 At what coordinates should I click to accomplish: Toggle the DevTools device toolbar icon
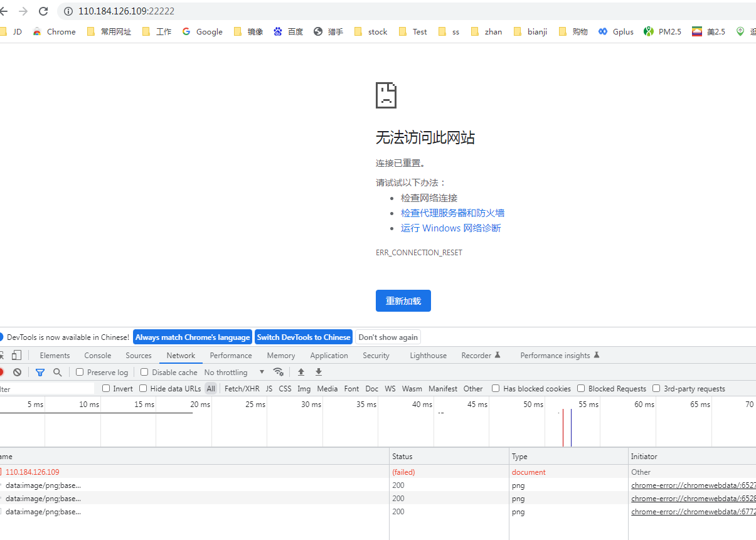click(x=17, y=355)
